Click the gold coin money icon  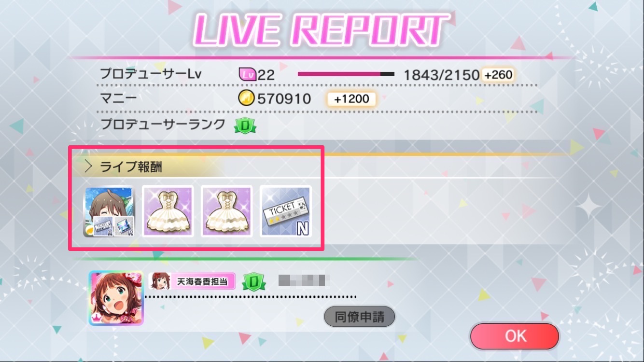[246, 99]
